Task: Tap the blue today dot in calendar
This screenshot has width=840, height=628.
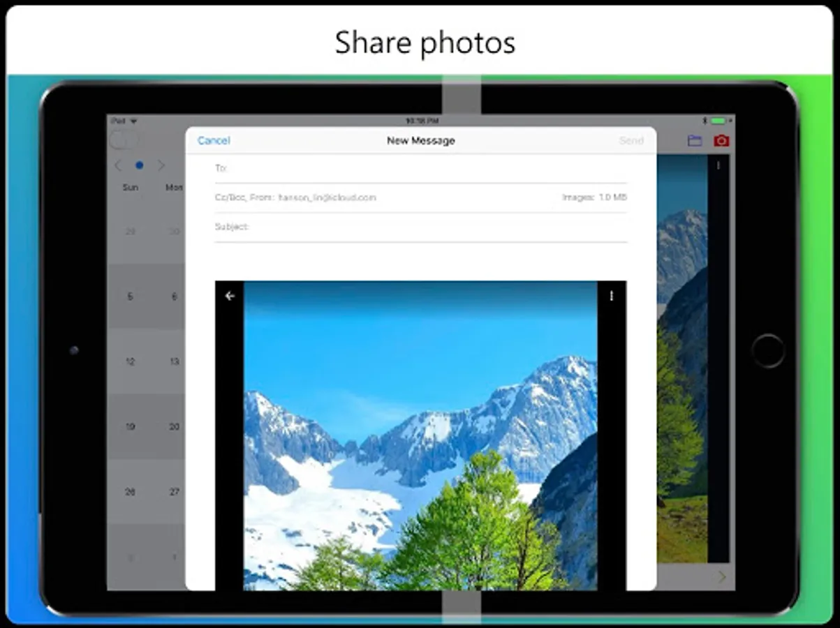Action: click(140, 165)
